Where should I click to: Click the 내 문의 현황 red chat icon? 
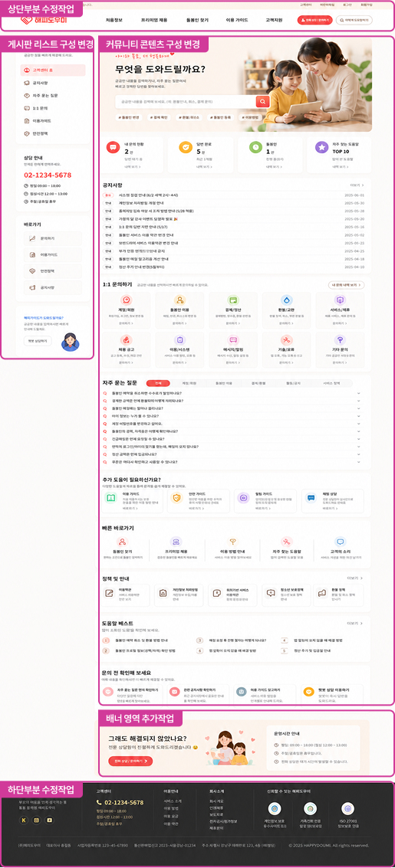coord(113,148)
